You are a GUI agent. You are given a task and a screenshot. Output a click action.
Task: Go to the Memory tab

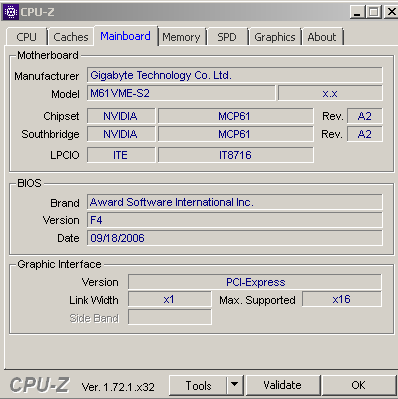[181, 37]
